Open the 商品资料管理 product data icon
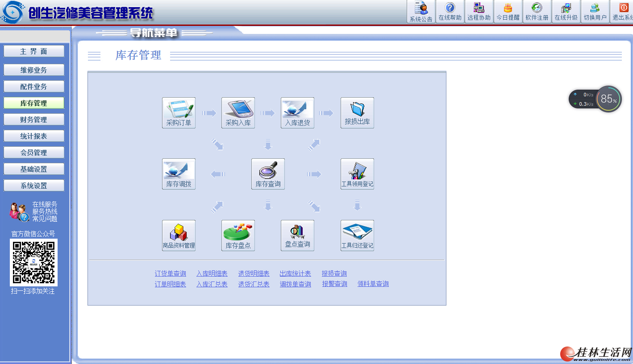 click(179, 236)
